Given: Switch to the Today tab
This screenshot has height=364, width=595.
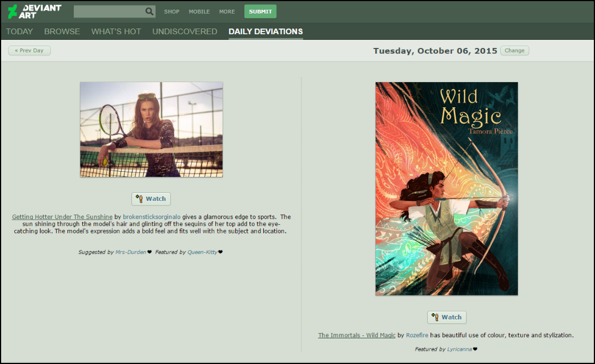Looking at the screenshot, I should click(19, 31).
